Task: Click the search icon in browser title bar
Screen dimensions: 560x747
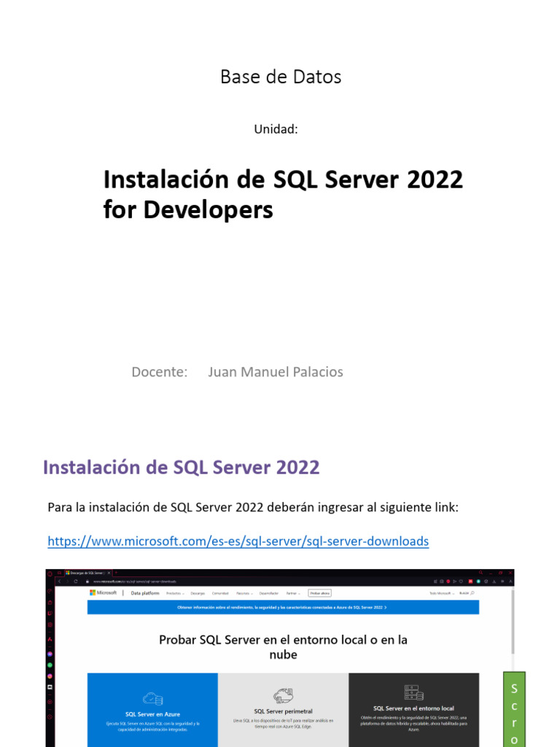Action: coord(481,572)
